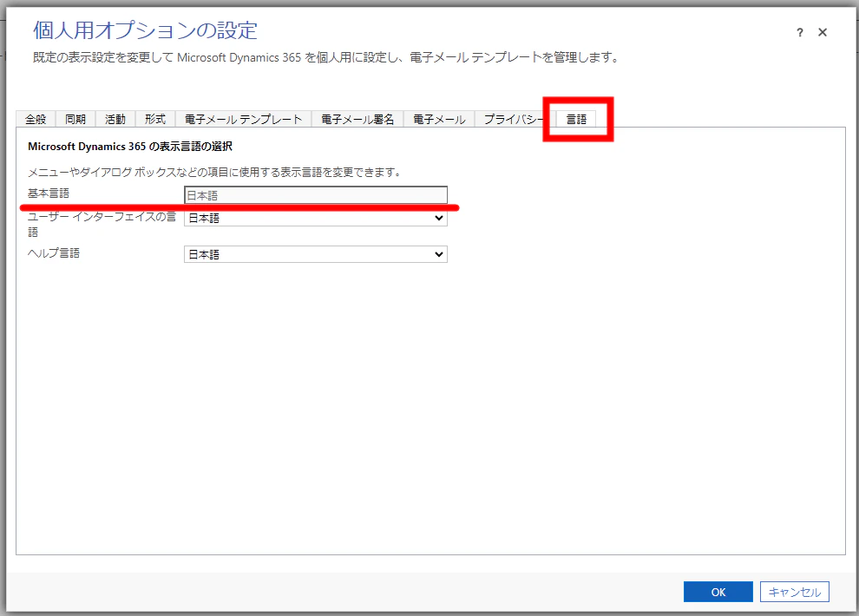Confirm settings with the OK button
The height and width of the screenshot is (616, 859).
click(718, 592)
